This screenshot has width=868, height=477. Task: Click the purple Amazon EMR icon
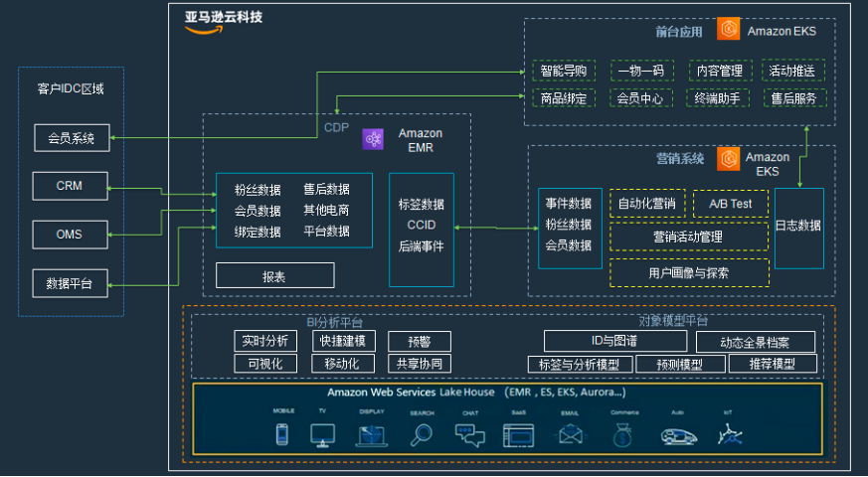(x=373, y=139)
